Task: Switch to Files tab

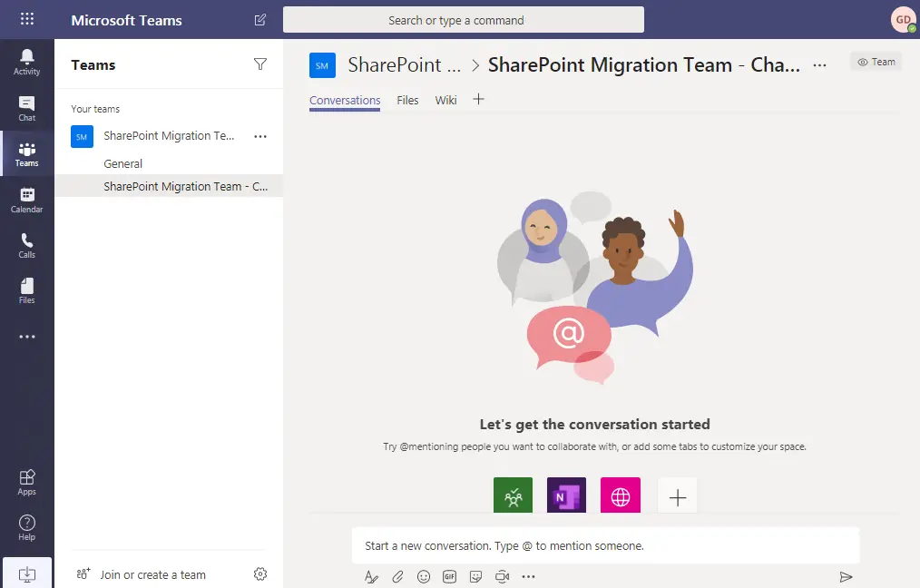Action: pyautogui.click(x=407, y=101)
